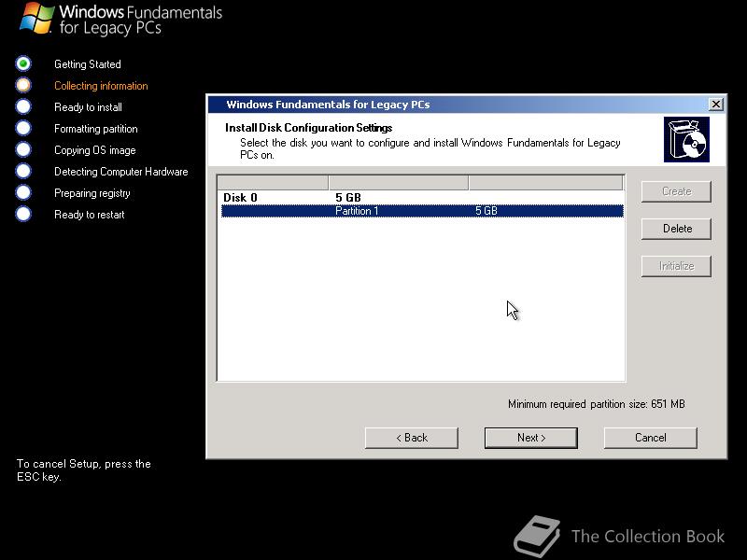This screenshot has height=560, width=747.
Task: Click the Copying OS image step circle
Action: click(22, 149)
